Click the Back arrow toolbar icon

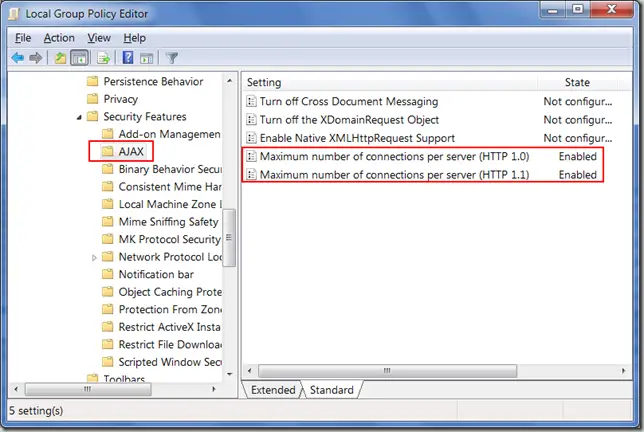pyautogui.click(x=18, y=58)
